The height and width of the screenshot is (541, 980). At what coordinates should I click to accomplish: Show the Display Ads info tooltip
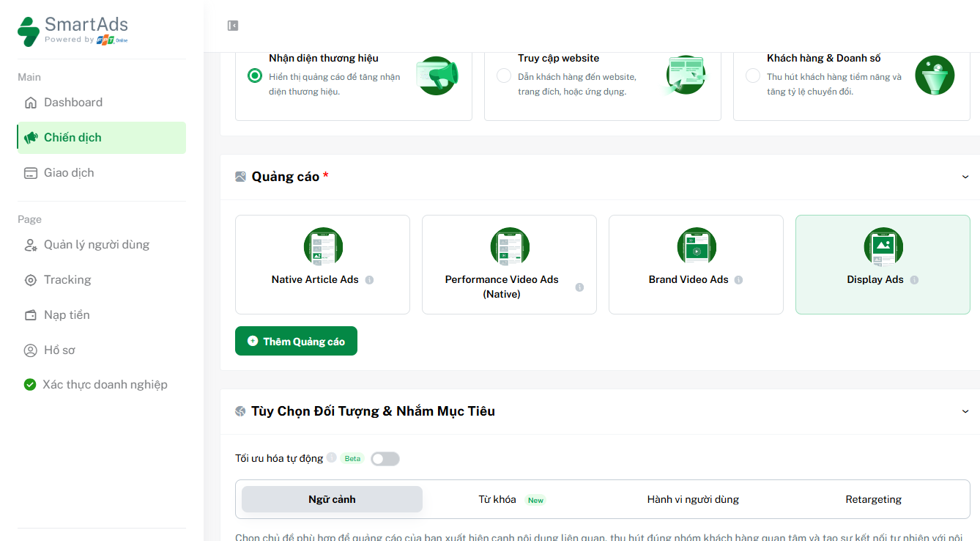[914, 279]
